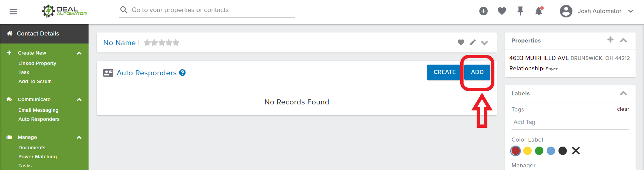Screen dimensions: 644x170
Task: Click the Auto Responders help question mark
Action: [182, 73]
